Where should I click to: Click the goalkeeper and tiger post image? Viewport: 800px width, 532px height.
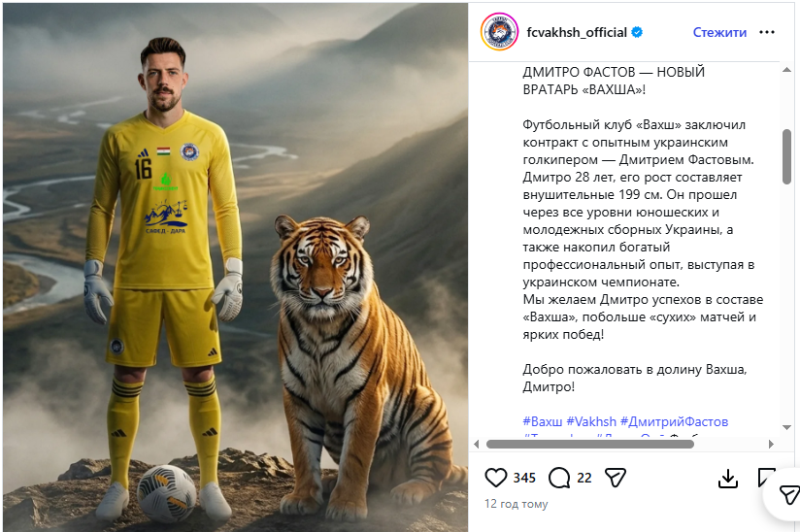click(x=235, y=267)
